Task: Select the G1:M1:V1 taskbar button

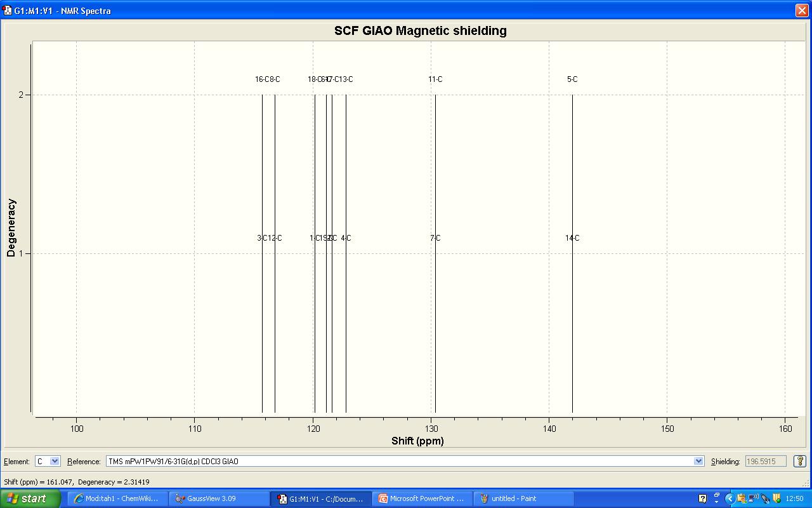Action: tap(320, 499)
